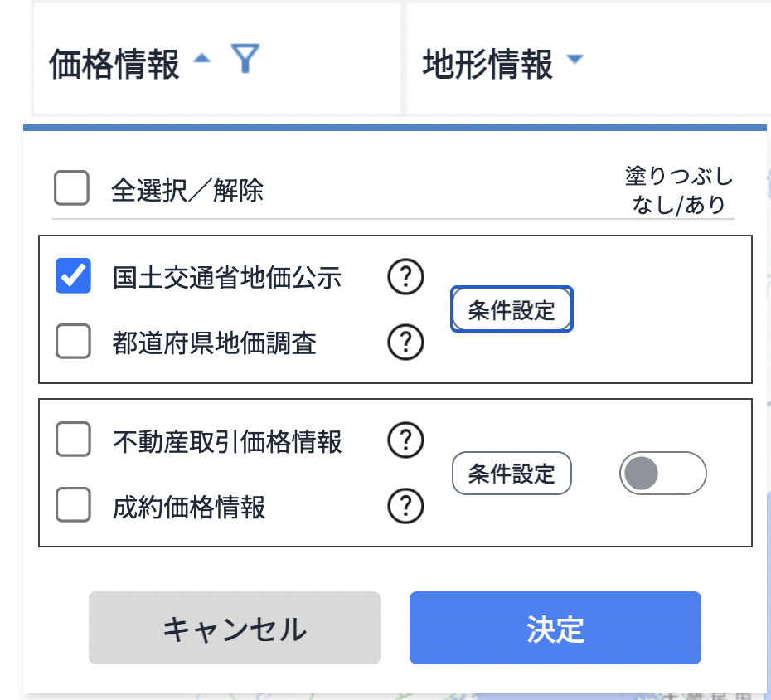The width and height of the screenshot is (771, 700).
Task: Check the 全選択／解除 checkbox
Action: (x=72, y=188)
